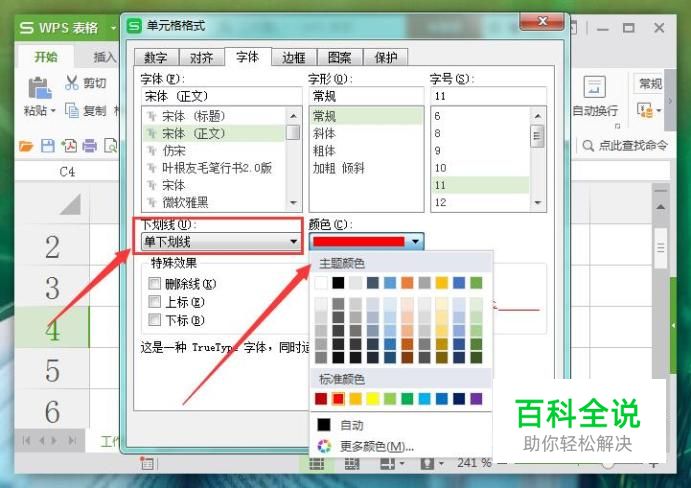The width and height of the screenshot is (691, 488).
Task: Click the Cut scissors icon
Action: (71, 82)
